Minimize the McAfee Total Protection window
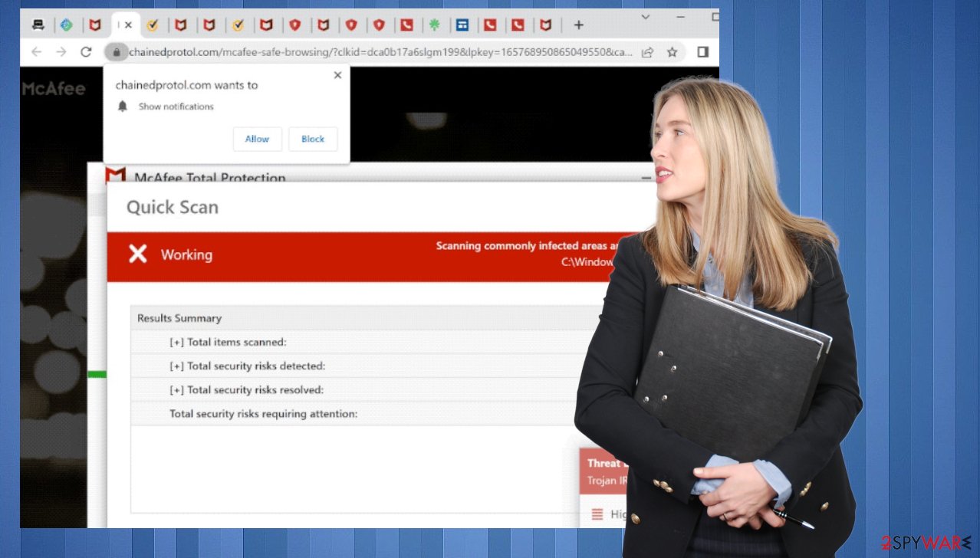 click(646, 177)
